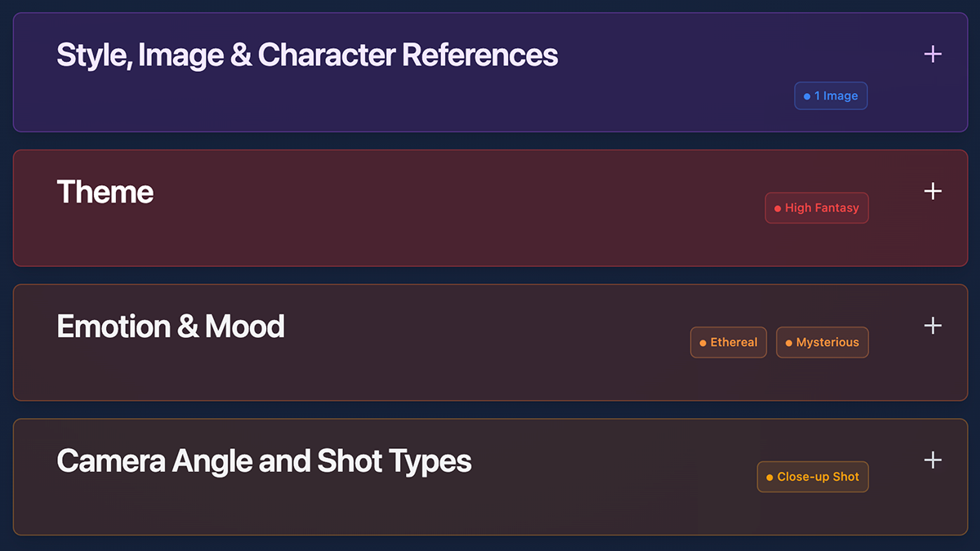Click empty area of the purple references panel
This screenshot has height=551, width=980.
click(x=408, y=102)
